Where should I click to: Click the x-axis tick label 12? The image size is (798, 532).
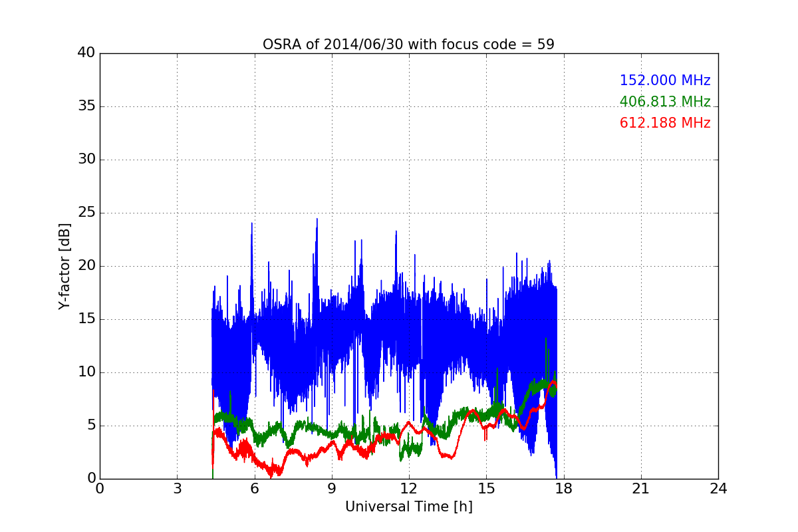click(409, 489)
